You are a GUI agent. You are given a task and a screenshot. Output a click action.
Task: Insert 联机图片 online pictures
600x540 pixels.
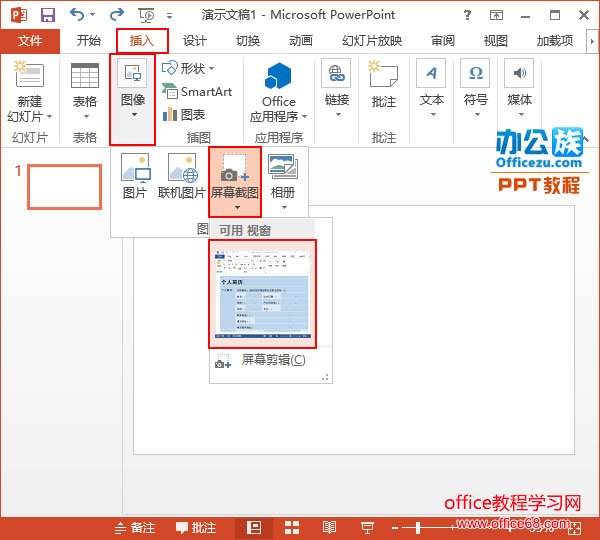pos(182,176)
